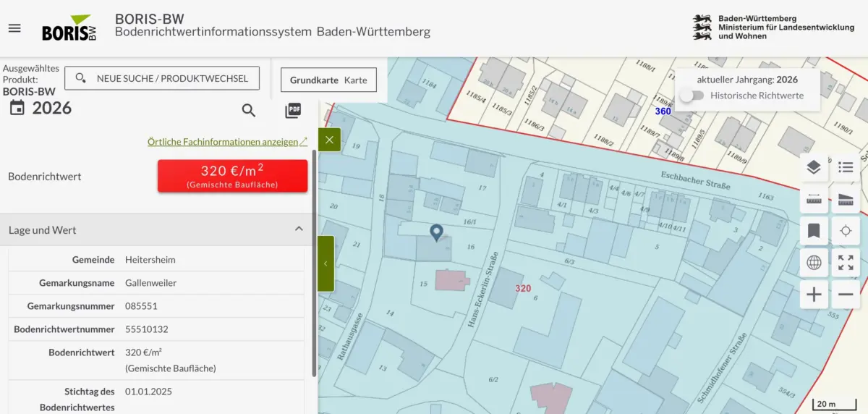Click Hans-Eckerlin-Straße label on map
Screen dimensions: 868x414
pos(483,289)
